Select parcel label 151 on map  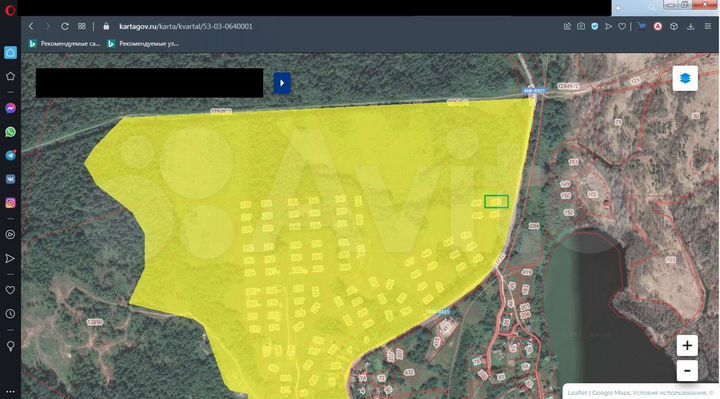[574, 162]
